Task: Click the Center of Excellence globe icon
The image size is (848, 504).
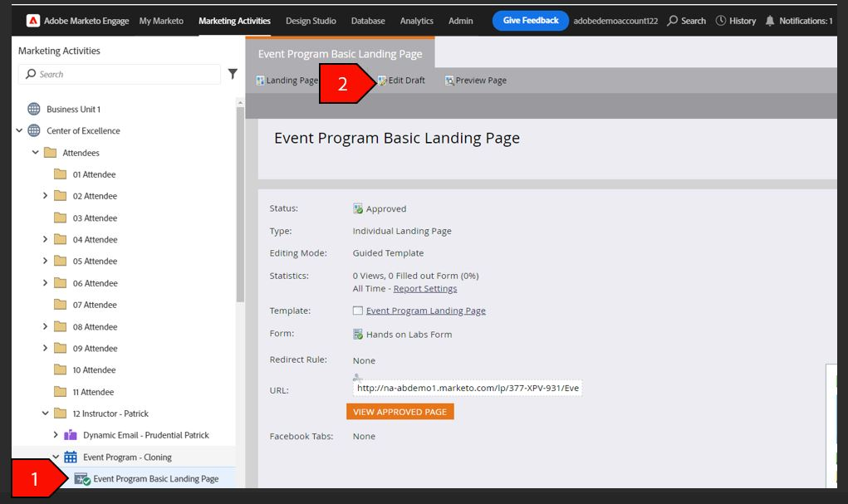Action: coord(34,130)
